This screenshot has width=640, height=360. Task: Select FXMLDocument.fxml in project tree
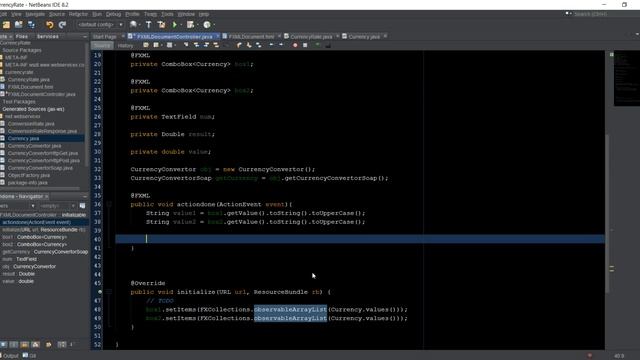click(x=31, y=87)
